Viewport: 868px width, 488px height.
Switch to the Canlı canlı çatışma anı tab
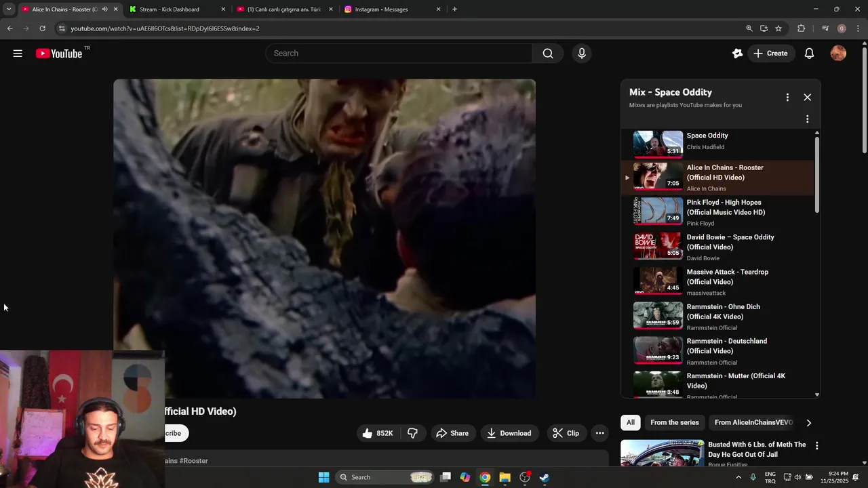click(285, 9)
